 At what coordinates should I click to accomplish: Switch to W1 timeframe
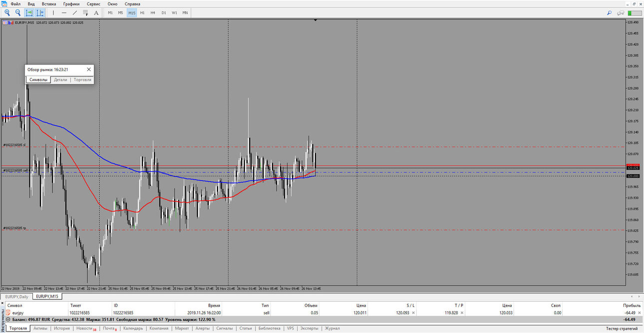174,12
